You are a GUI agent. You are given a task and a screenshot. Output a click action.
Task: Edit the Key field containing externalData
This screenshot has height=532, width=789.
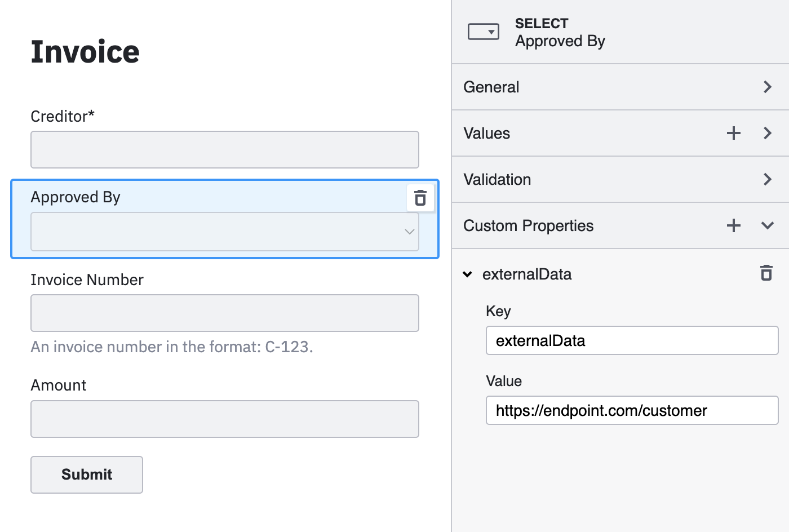pos(631,340)
